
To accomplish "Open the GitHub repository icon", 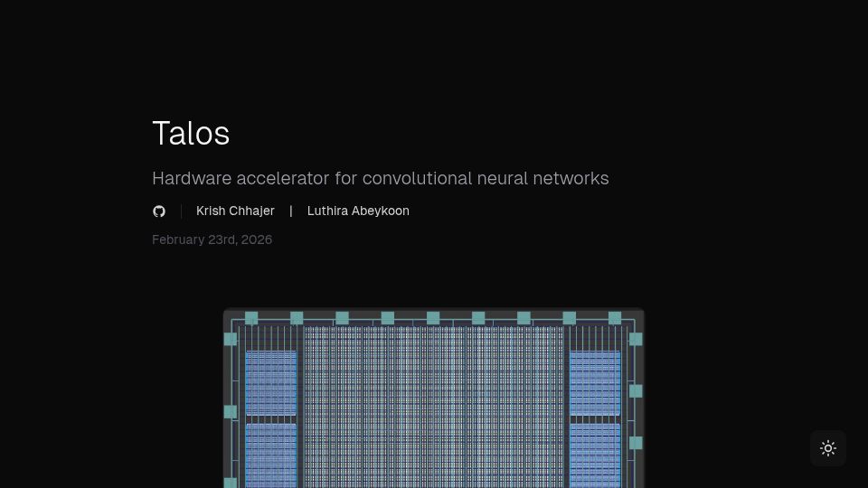I will [159, 211].
